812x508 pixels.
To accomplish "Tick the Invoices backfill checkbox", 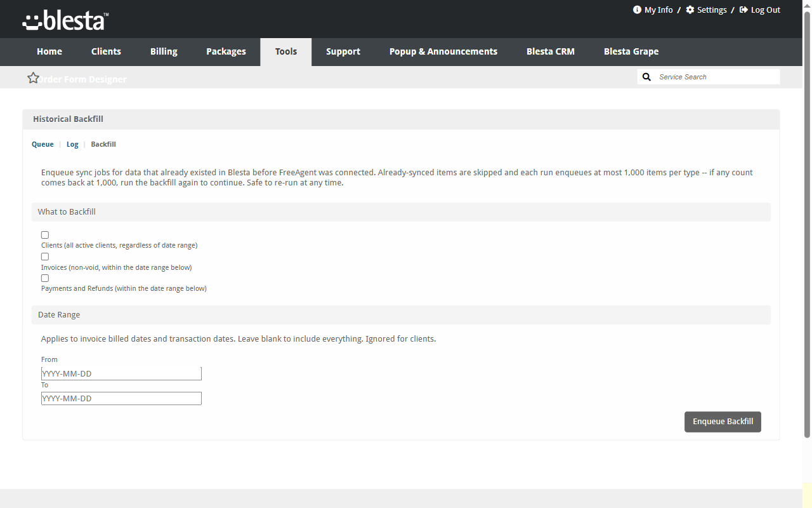I will pos(45,257).
